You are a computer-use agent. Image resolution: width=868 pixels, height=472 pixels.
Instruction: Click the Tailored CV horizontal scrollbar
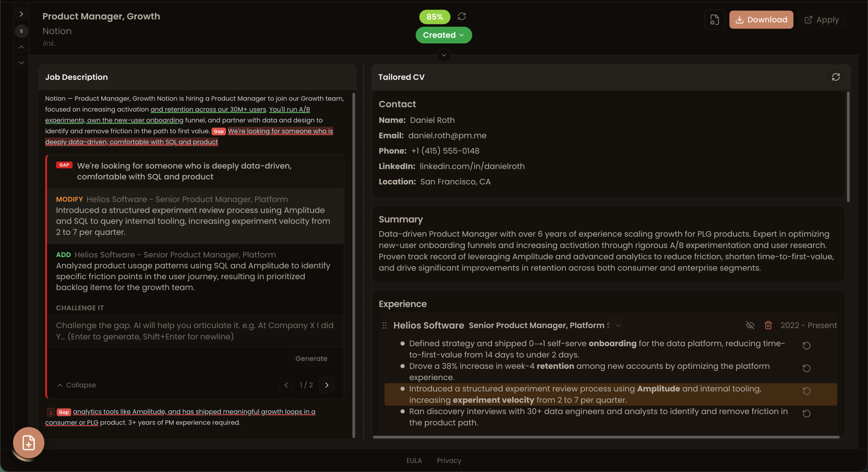[606, 437]
